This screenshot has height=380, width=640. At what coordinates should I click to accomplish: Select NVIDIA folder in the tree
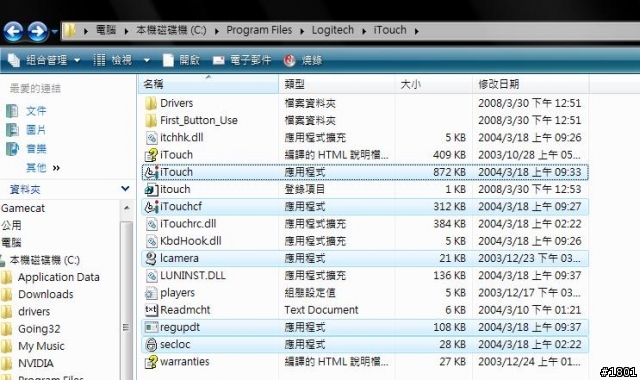[36, 363]
